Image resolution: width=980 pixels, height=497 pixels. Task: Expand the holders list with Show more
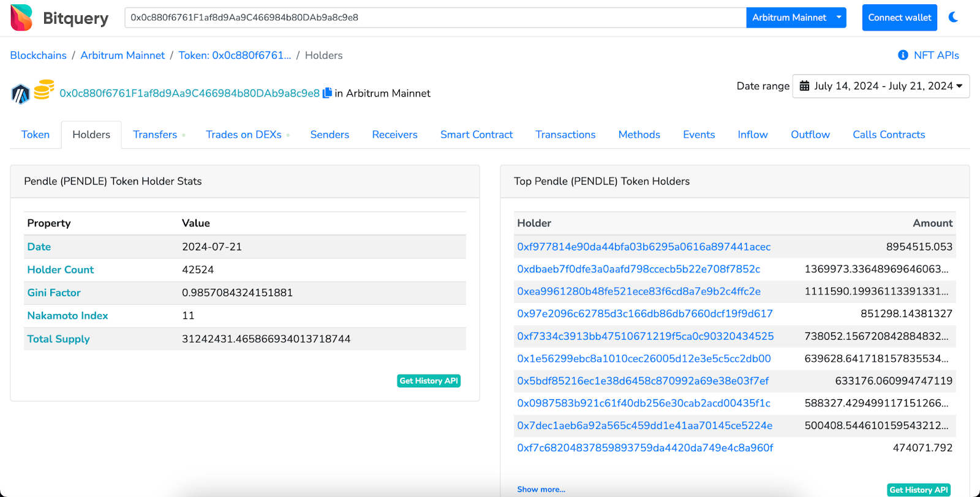click(541, 490)
